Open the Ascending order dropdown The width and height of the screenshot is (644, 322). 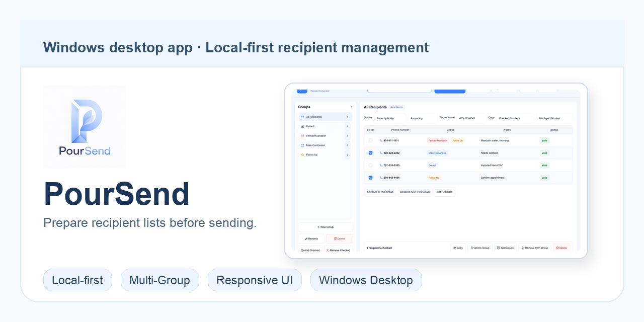point(422,118)
